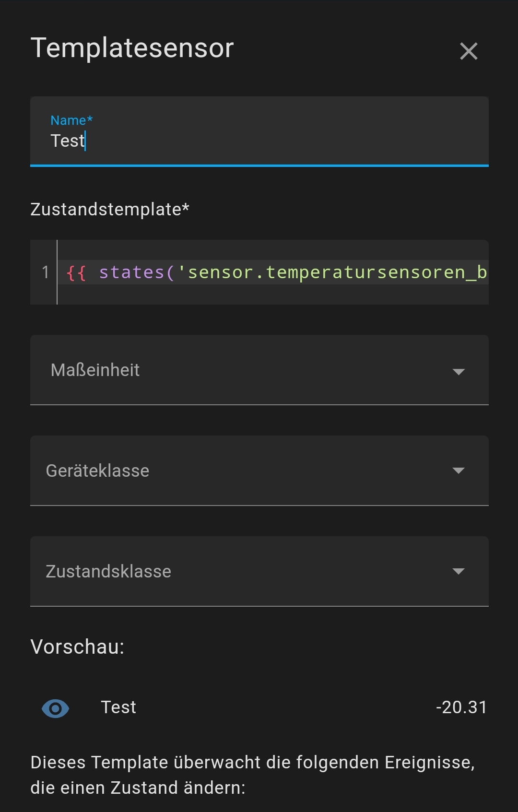
Task: Click the eye icon in the preview row
Action: click(x=55, y=708)
